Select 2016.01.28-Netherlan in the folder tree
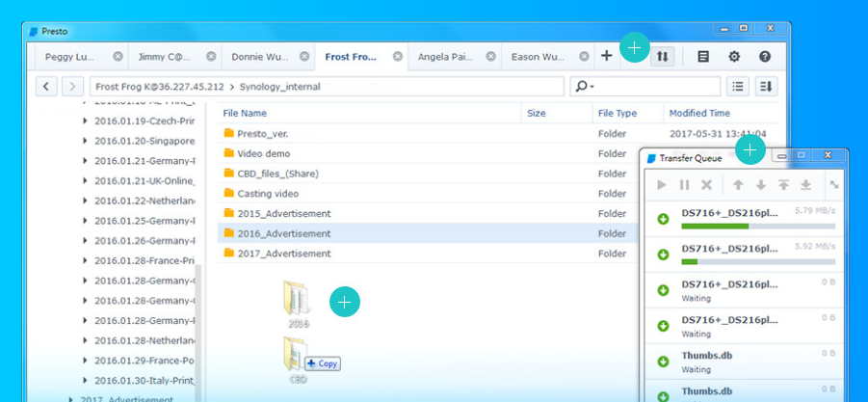Screen dimensions: 868x402 click(145, 340)
